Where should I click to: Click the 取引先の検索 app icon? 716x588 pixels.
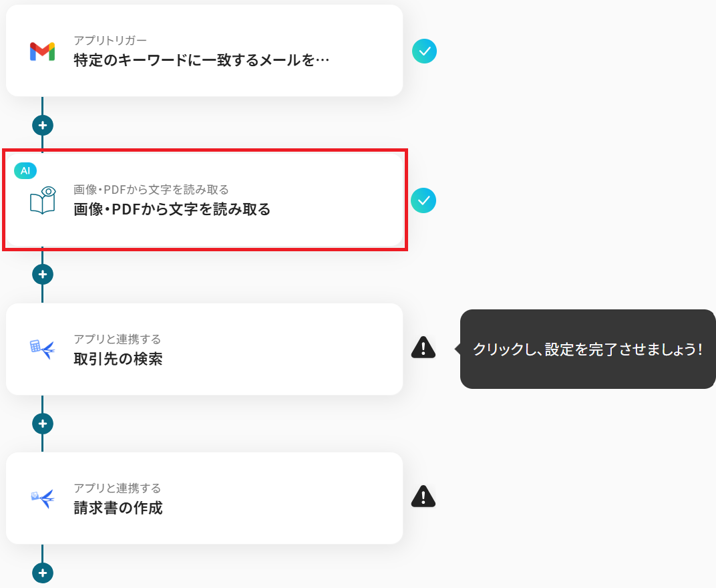click(42, 349)
